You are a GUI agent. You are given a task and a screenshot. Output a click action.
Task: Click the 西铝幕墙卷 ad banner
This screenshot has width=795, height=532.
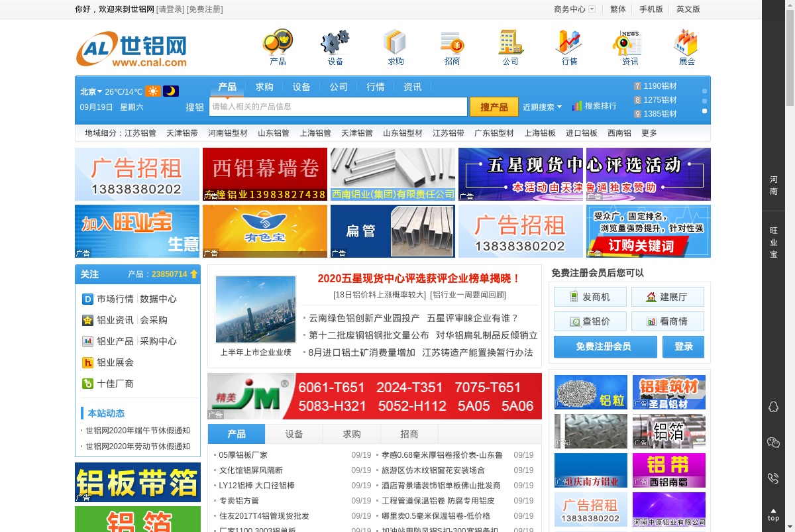pos(265,174)
